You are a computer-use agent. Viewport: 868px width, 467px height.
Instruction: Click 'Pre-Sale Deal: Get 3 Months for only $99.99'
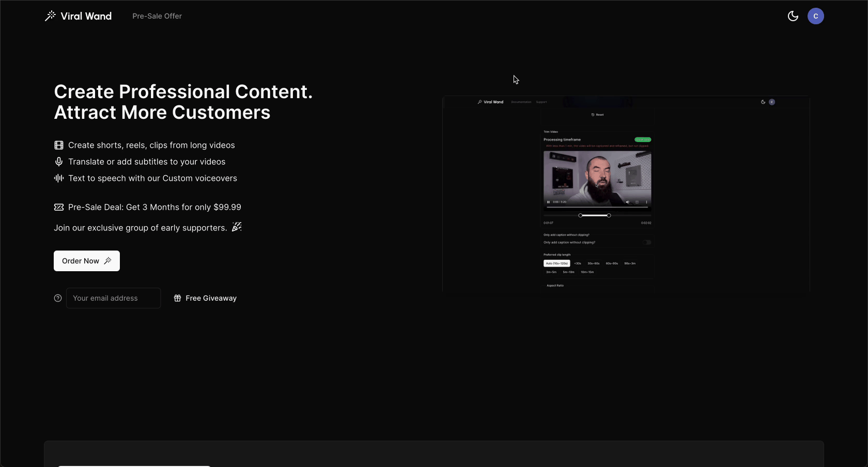(154, 207)
